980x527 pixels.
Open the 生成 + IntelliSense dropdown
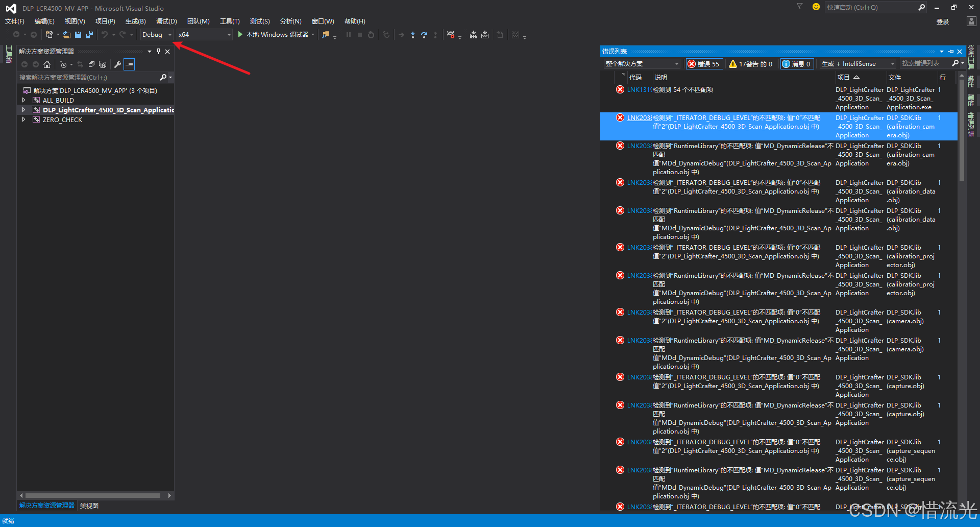(857, 64)
